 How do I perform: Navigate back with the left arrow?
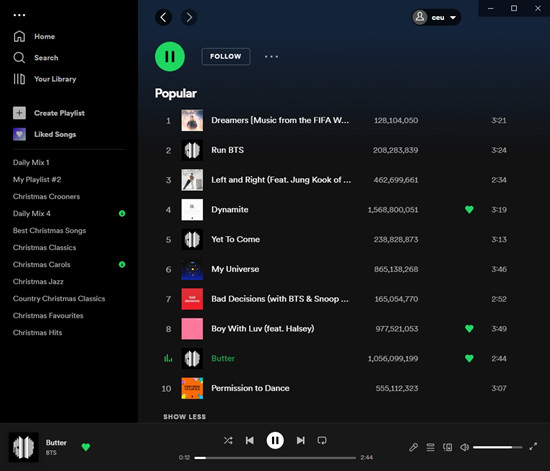pos(163,17)
